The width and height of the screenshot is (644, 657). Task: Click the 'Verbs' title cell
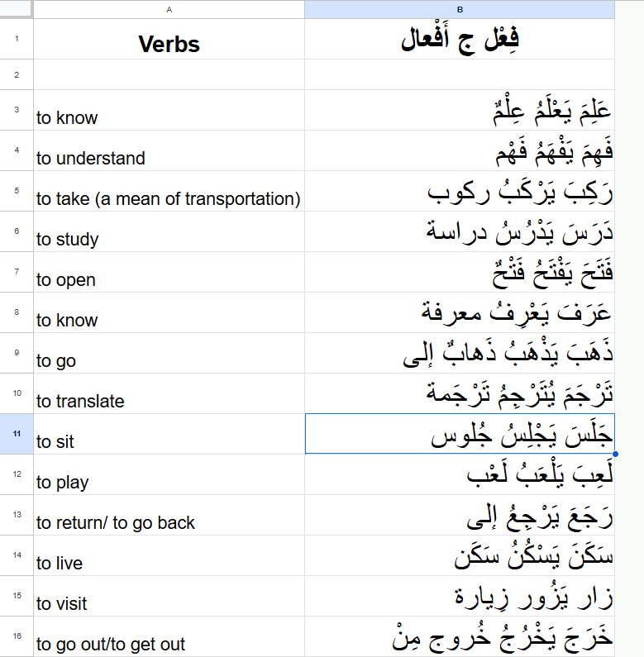[169, 39]
